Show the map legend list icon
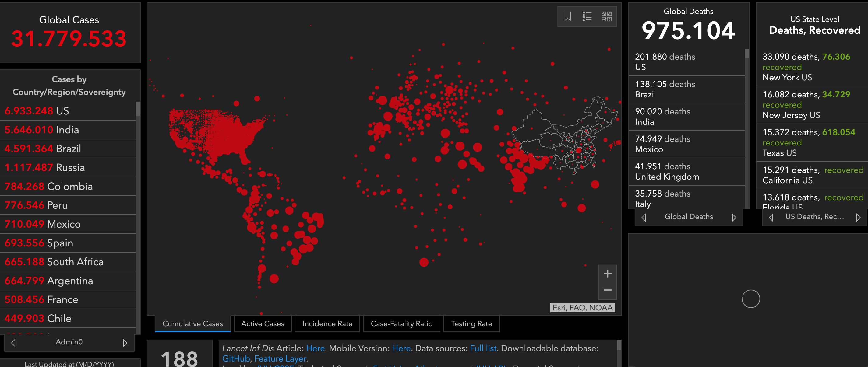Screen dimensions: 868x367 (x=587, y=16)
